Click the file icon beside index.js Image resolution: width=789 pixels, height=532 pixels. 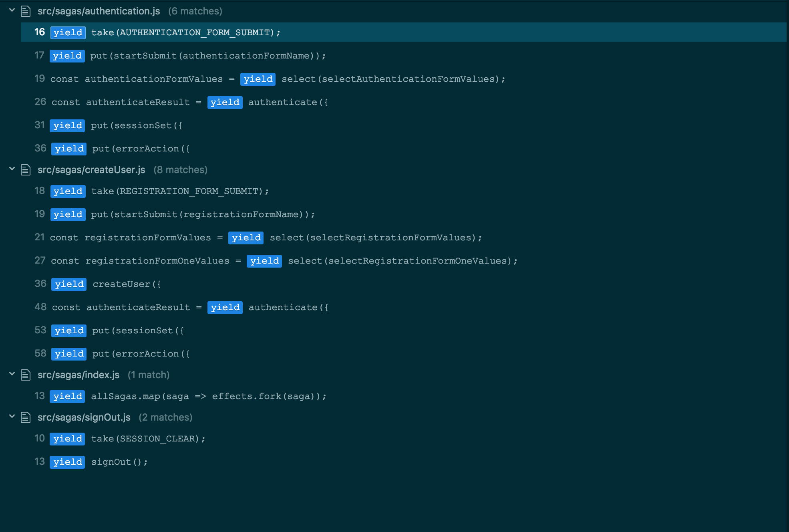pos(25,375)
